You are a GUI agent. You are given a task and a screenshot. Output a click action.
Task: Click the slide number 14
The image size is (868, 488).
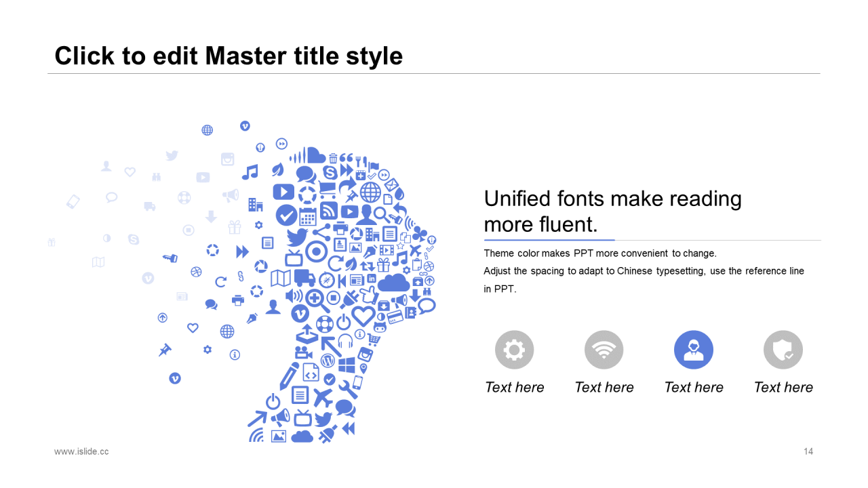pyautogui.click(x=808, y=451)
